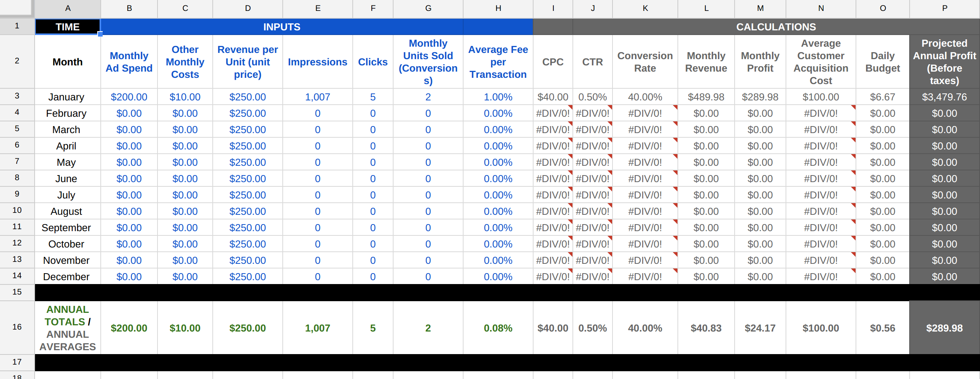This screenshot has width=980, height=379.
Task: Select annual Projected Profit $289.98 cell
Action: click(x=944, y=328)
